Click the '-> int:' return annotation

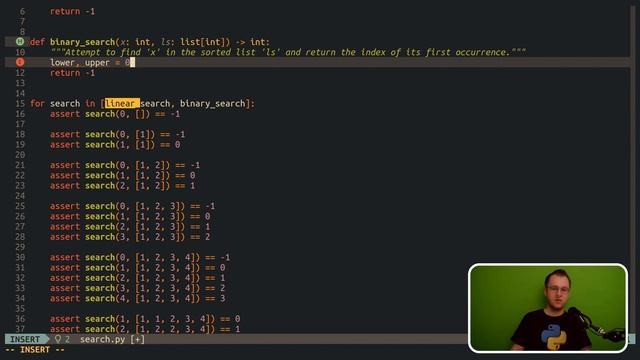pyautogui.click(x=253, y=42)
